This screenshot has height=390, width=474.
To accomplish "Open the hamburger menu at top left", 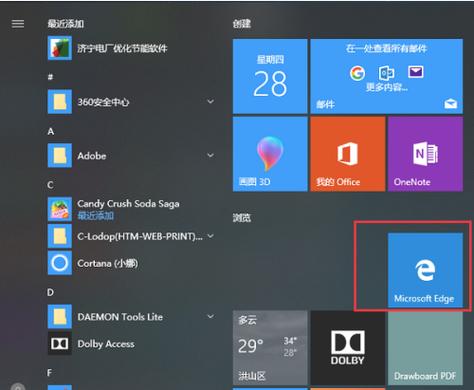I will [x=18, y=24].
